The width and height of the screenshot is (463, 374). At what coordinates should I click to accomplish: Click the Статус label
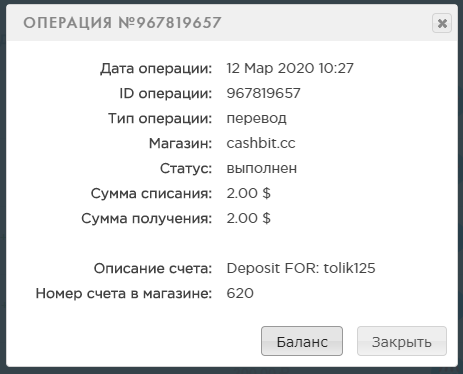pos(186,168)
